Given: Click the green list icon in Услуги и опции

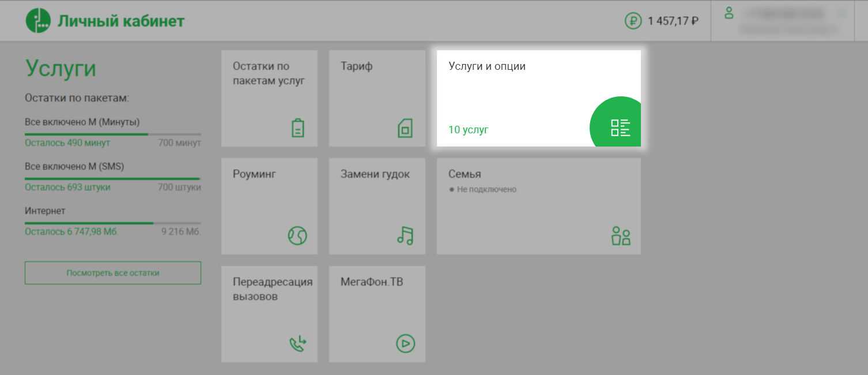Looking at the screenshot, I should (620, 127).
